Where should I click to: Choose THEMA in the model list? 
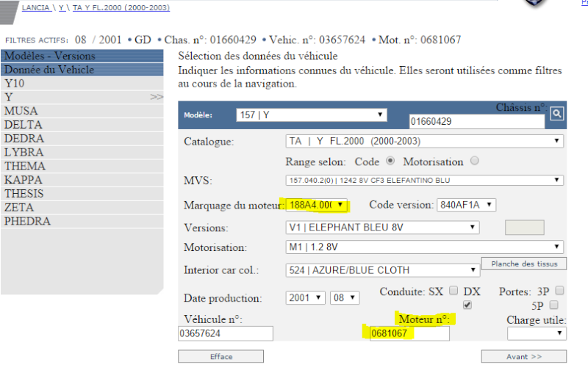click(x=82, y=166)
